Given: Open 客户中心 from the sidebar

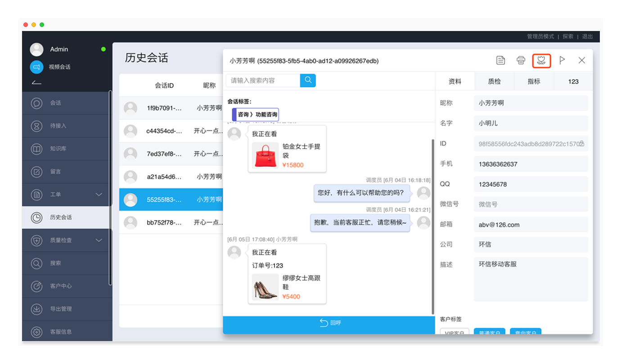Looking at the screenshot, I should click(61, 286).
